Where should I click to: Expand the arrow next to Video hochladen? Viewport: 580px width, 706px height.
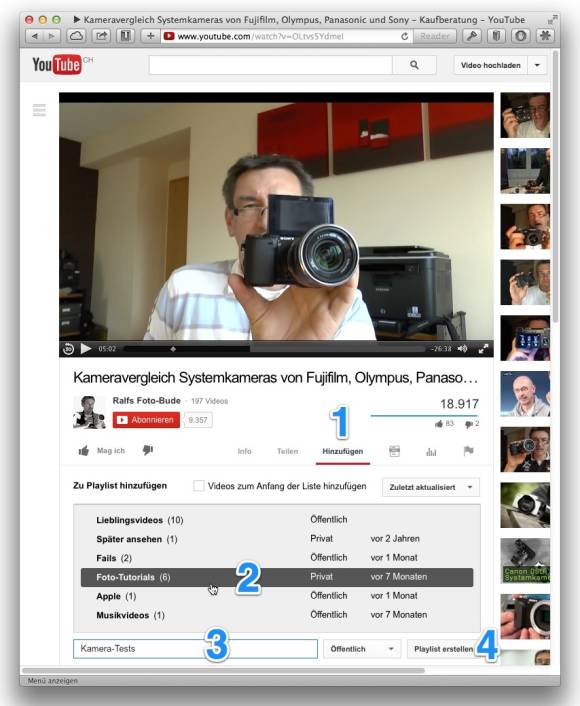tap(537, 65)
